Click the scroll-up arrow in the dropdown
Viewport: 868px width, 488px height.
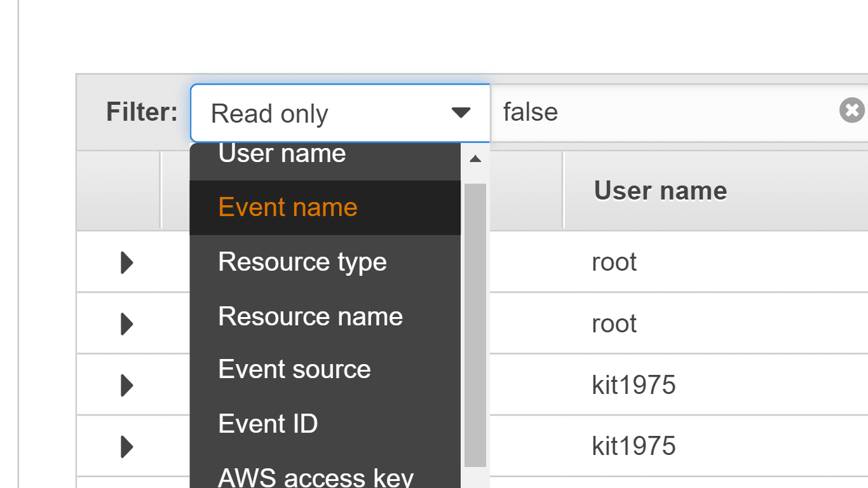coord(475,158)
